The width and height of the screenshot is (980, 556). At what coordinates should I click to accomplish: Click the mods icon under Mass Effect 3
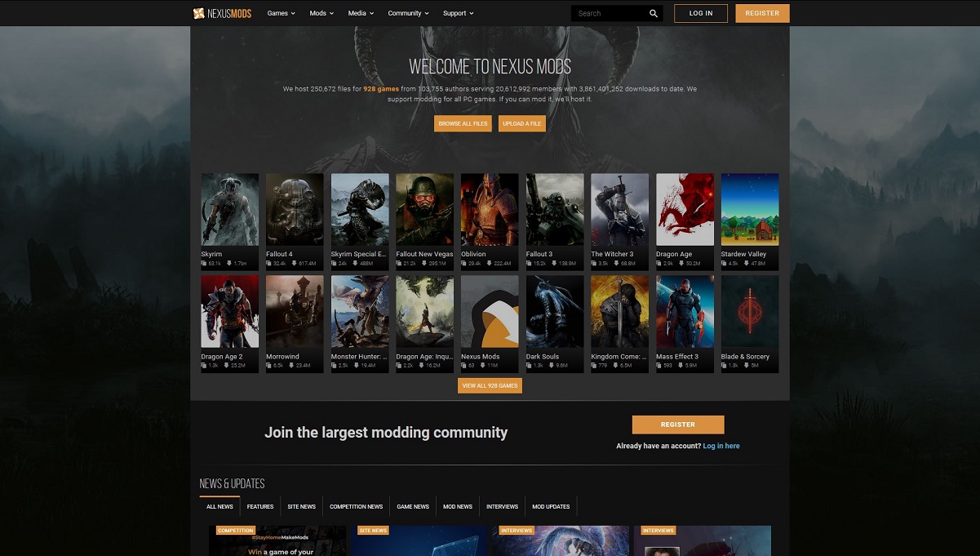click(659, 366)
